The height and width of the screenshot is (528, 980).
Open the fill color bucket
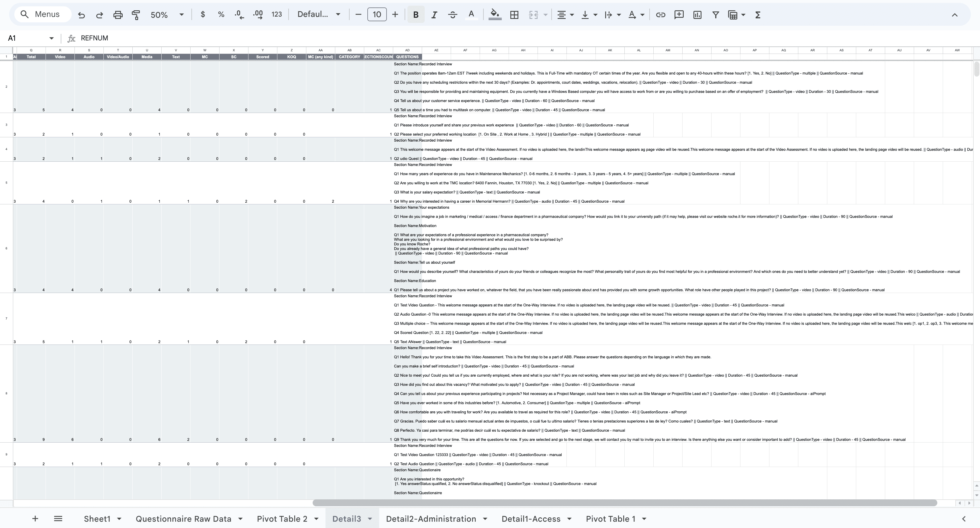coord(495,15)
